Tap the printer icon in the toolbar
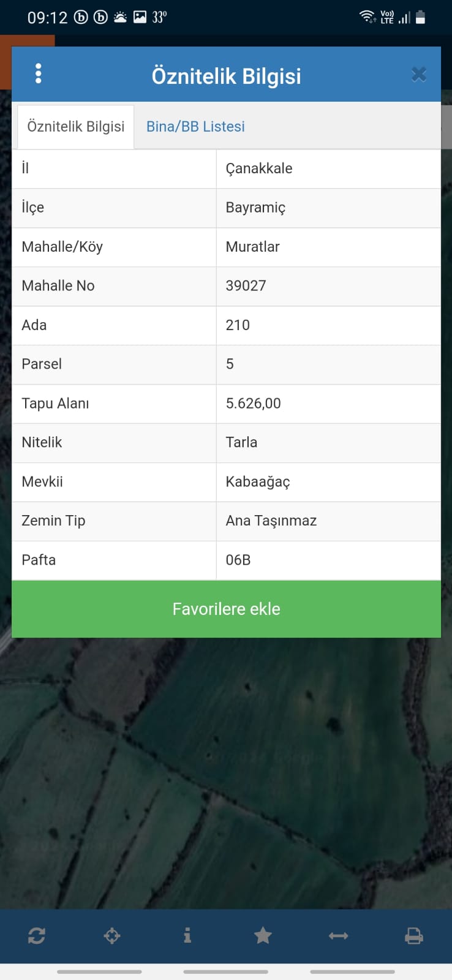Screen dimensions: 452x980 (414, 935)
